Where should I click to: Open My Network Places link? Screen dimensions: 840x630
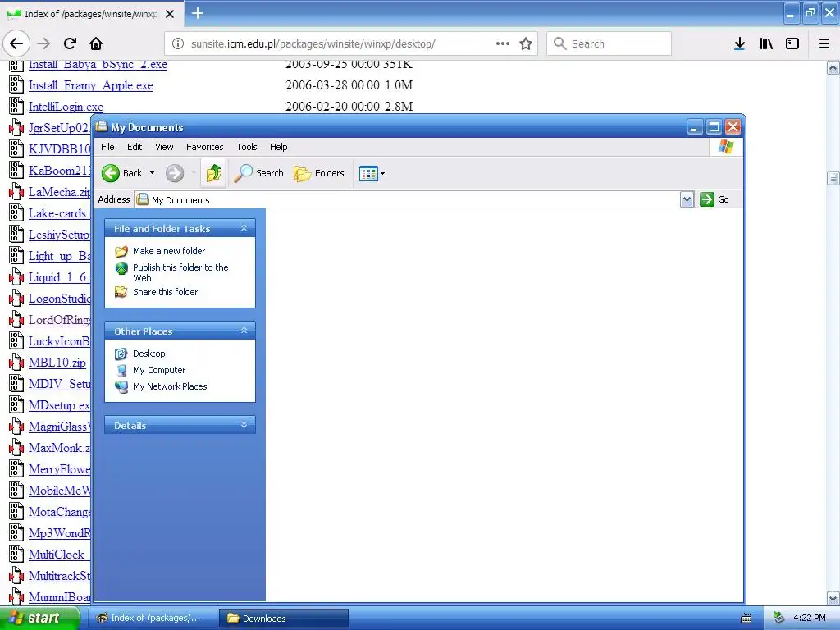pyautogui.click(x=170, y=386)
